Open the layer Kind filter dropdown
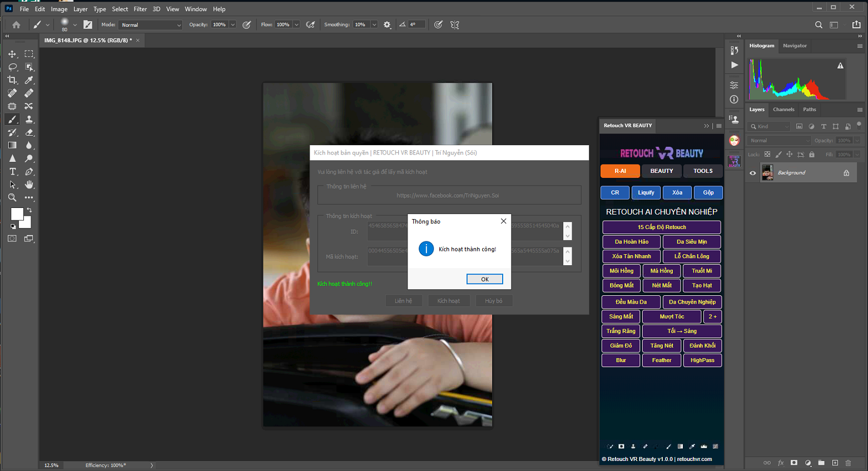Viewport: 868px width, 471px height. click(x=769, y=126)
